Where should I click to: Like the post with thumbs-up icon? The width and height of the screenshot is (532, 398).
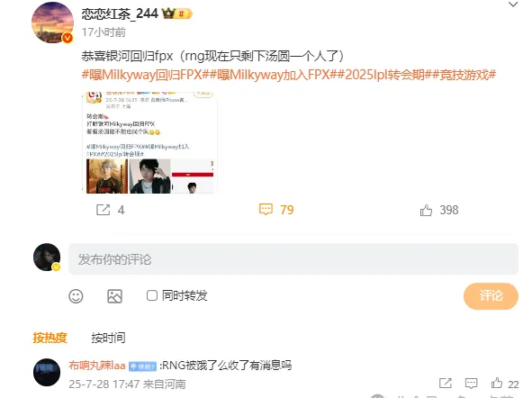tap(426, 210)
